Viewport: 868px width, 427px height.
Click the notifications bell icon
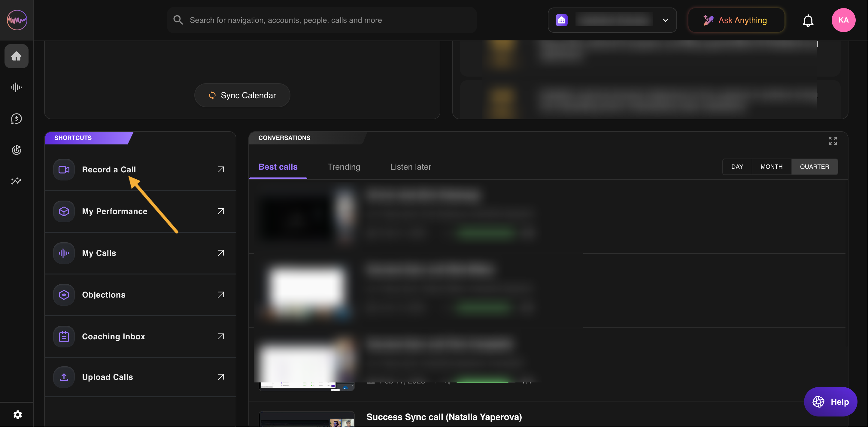[x=808, y=20]
